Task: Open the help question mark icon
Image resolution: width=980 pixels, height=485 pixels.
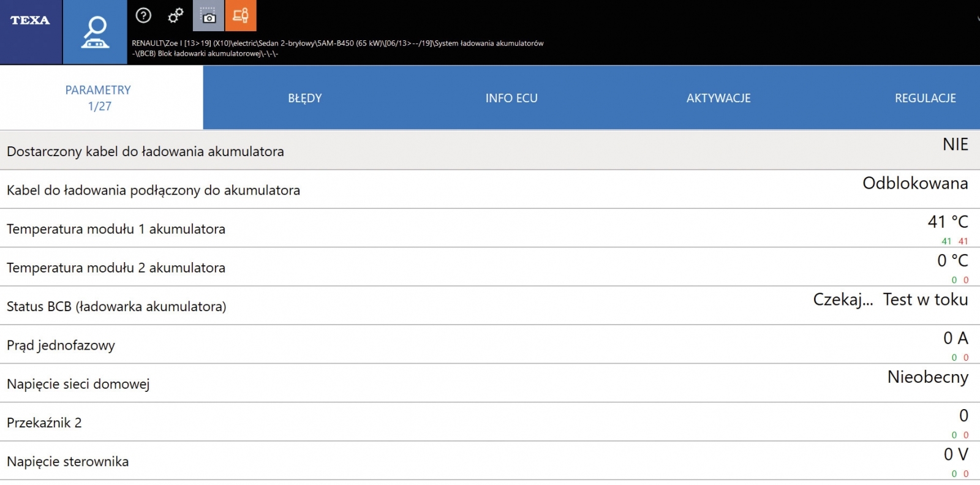Action: 143,15
